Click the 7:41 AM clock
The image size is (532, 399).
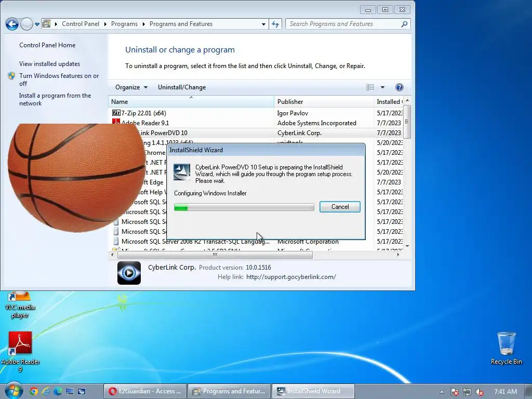pos(505,392)
